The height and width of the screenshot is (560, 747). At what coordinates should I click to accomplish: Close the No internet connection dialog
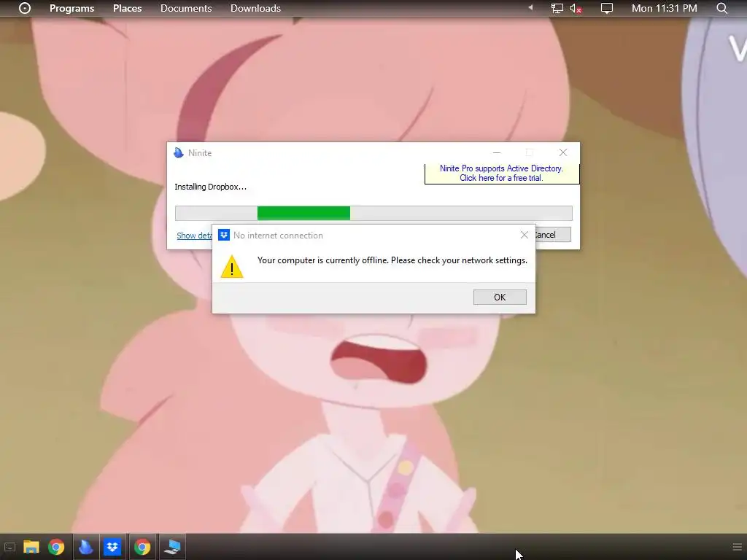(524, 235)
